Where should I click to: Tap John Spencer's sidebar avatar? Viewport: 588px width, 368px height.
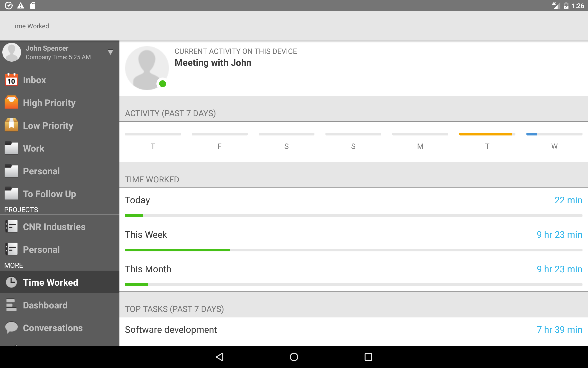12,52
